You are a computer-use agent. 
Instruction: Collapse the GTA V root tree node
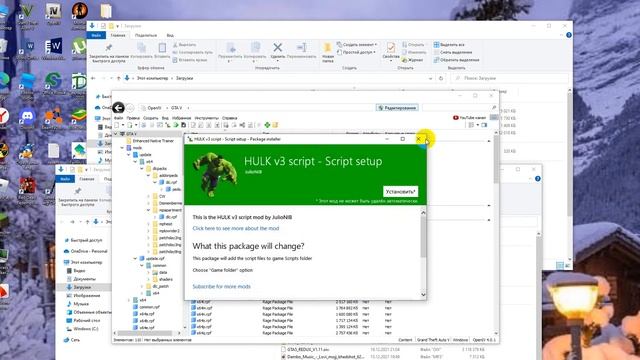[116, 134]
